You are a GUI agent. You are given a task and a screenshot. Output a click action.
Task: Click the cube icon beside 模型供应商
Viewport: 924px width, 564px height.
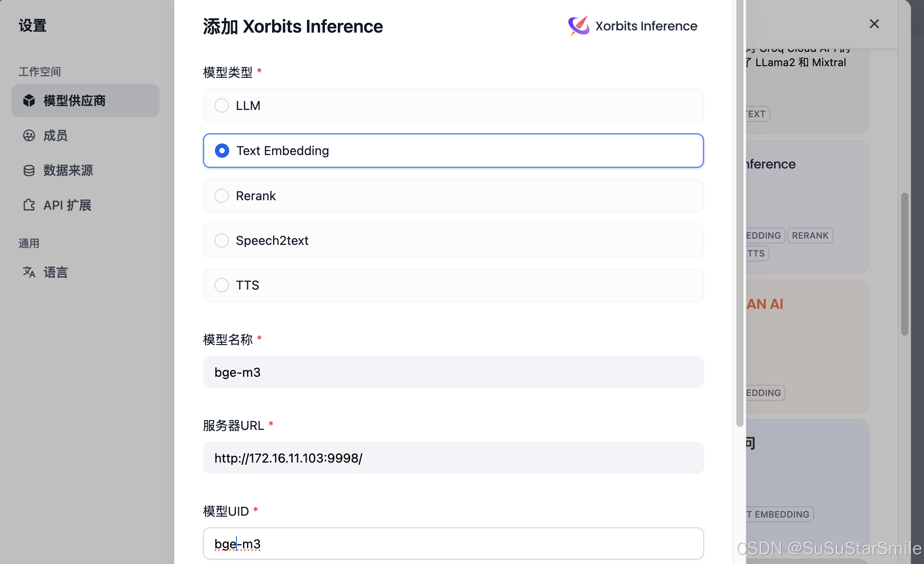(29, 101)
